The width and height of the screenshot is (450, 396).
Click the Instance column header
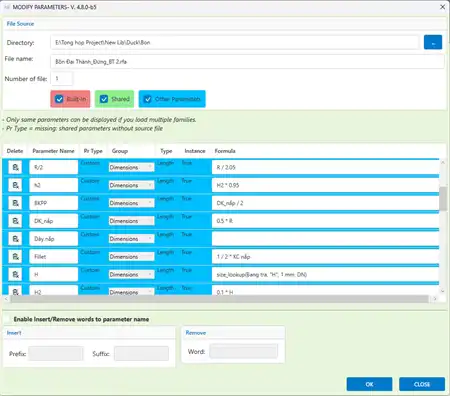pyautogui.click(x=195, y=151)
